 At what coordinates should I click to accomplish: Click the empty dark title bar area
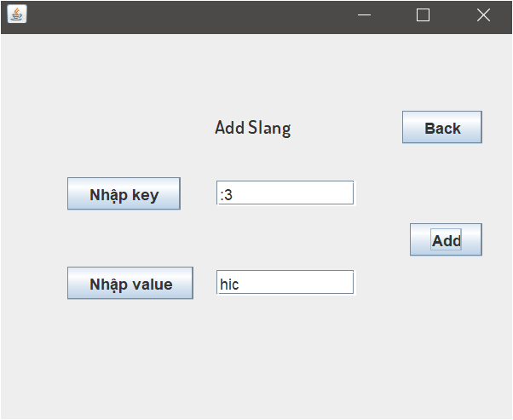point(190,15)
